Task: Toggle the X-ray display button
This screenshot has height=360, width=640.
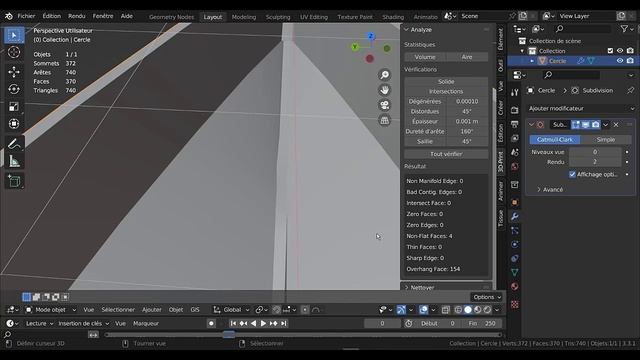Action: pos(446,310)
